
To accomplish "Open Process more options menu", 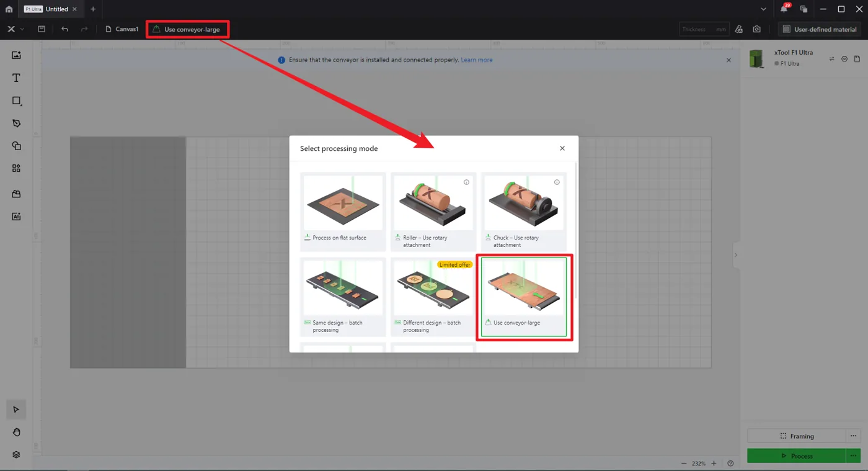I will pyautogui.click(x=853, y=456).
